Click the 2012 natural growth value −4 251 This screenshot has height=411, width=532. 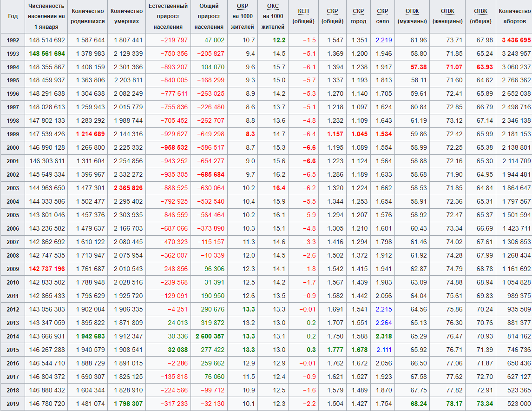point(178,310)
